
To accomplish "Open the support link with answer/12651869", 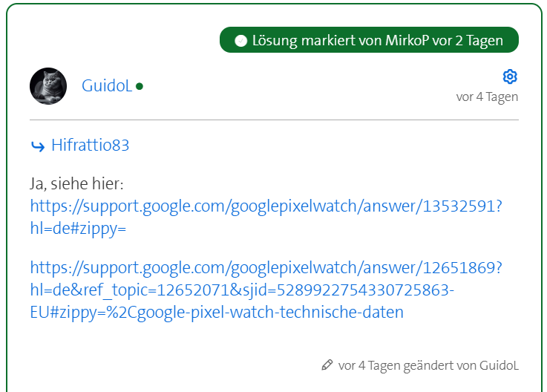I will pyautogui.click(x=266, y=267).
